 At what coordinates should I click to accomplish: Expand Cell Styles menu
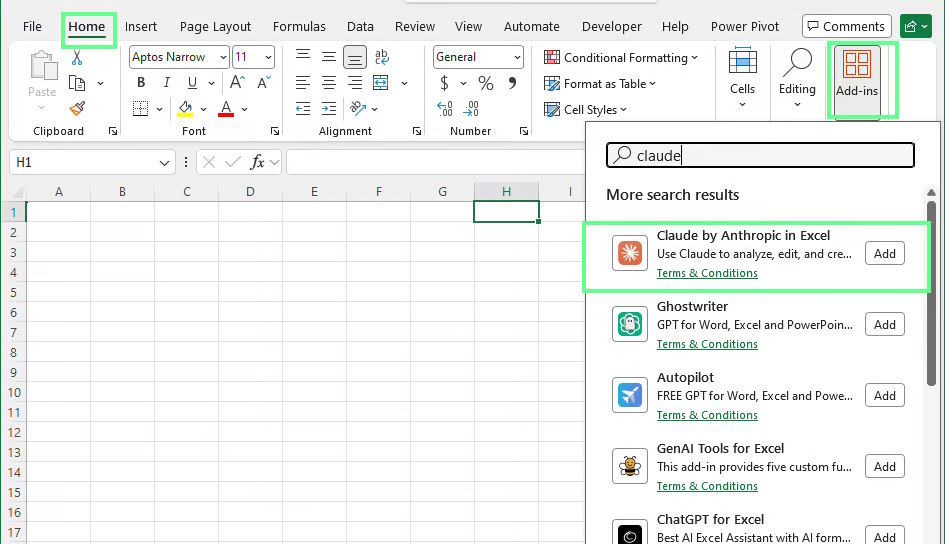(x=585, y=110)
